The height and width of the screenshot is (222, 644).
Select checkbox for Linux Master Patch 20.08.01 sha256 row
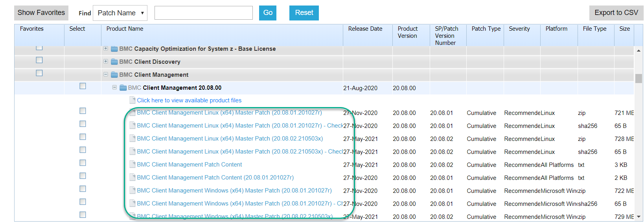coord(83,124)
